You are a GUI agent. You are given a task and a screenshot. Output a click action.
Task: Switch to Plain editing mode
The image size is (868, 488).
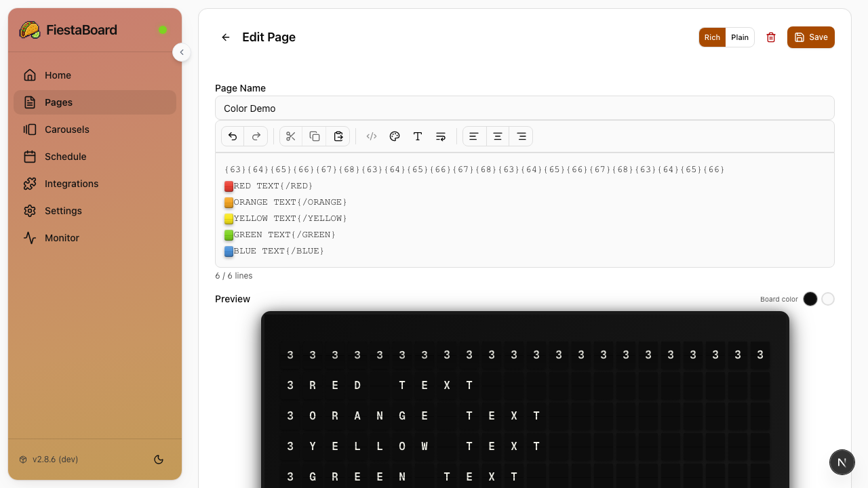740,37
